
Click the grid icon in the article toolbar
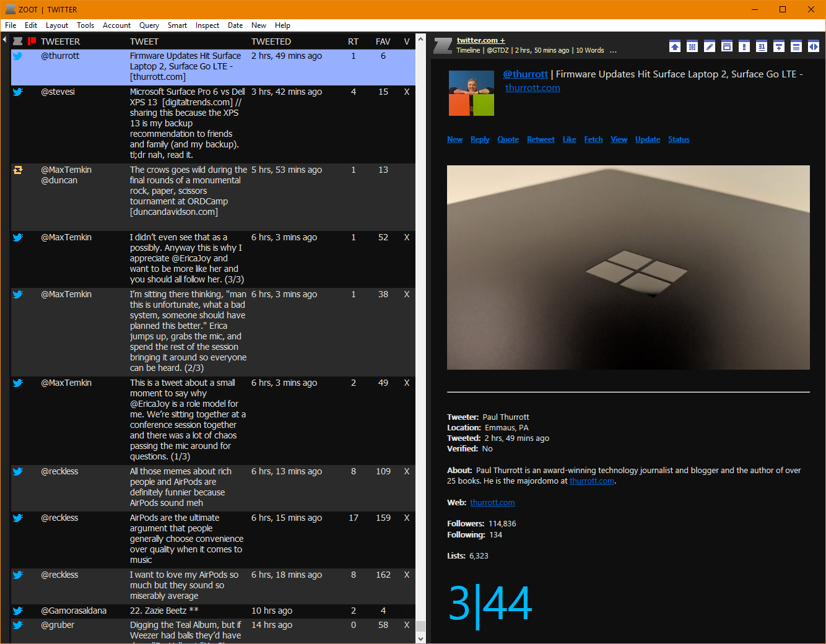692,46
